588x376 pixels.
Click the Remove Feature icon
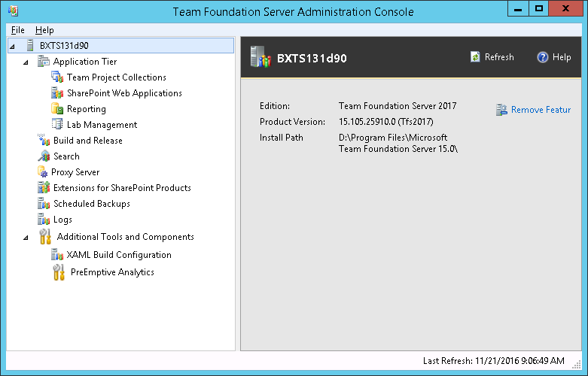[501, 110]
